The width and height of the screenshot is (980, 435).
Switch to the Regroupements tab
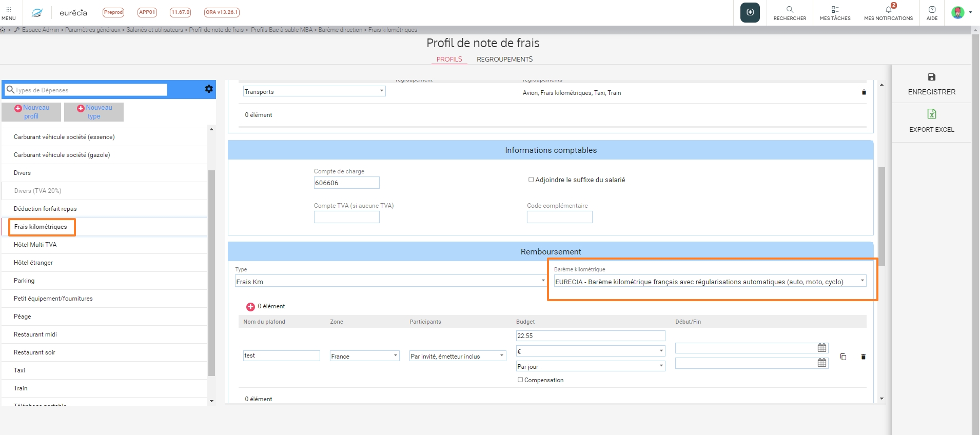[504, 60]
